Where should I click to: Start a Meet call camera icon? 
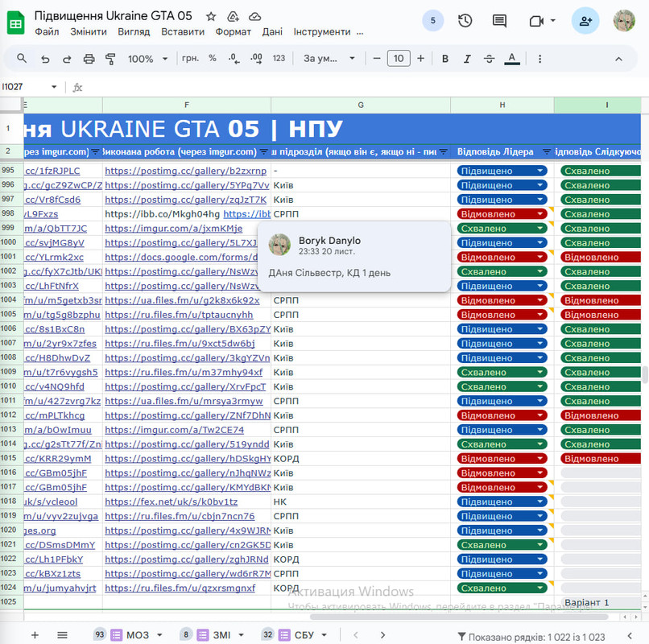(536, 21)
